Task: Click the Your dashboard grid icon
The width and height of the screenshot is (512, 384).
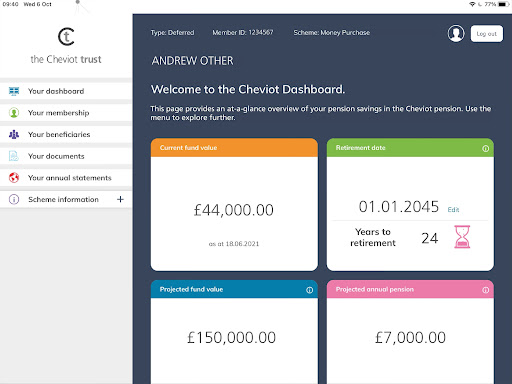Action: 14,91
